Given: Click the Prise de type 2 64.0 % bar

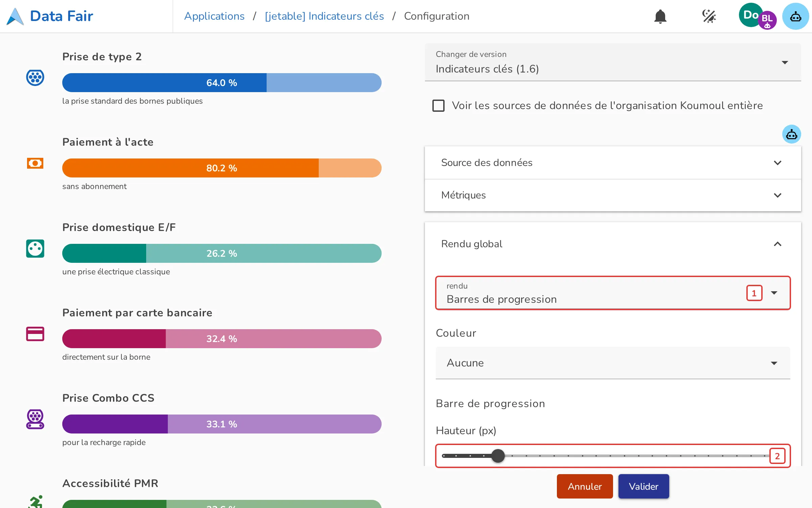Looking at the screenshot, I should pos(222,83).
